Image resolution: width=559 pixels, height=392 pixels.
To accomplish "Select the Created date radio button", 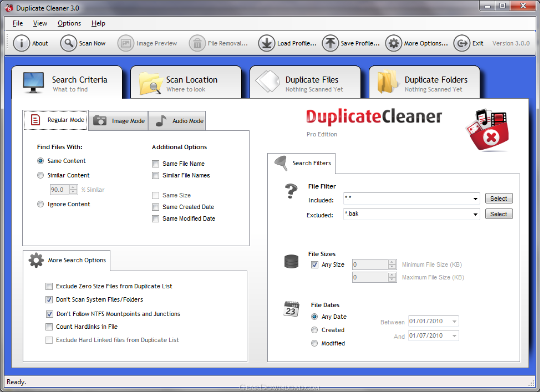I will pos(314,330).
